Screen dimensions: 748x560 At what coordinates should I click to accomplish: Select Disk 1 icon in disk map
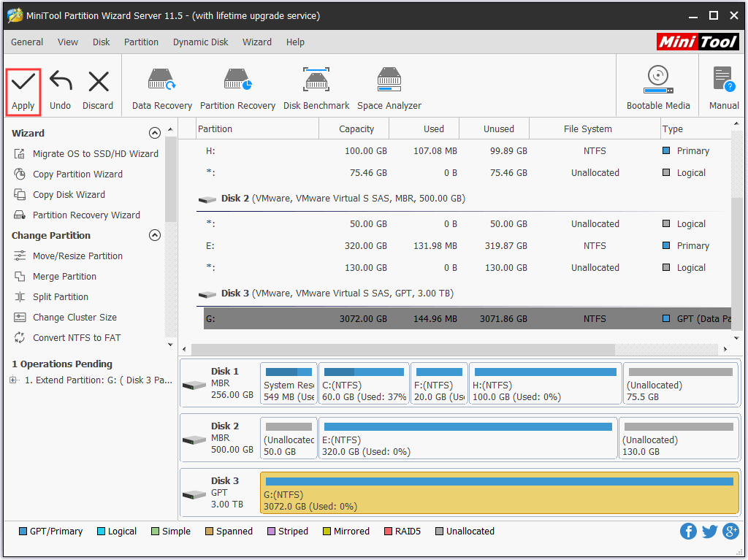click(194, 385)
